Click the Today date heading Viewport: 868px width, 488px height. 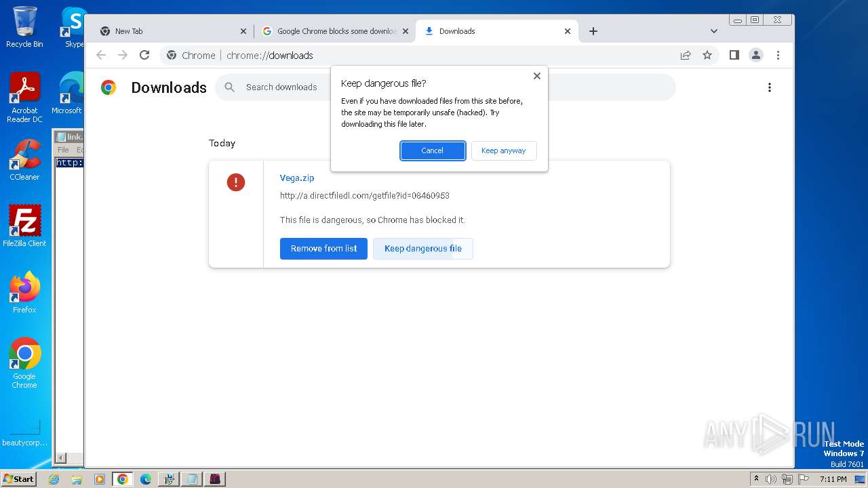point(222,144)
